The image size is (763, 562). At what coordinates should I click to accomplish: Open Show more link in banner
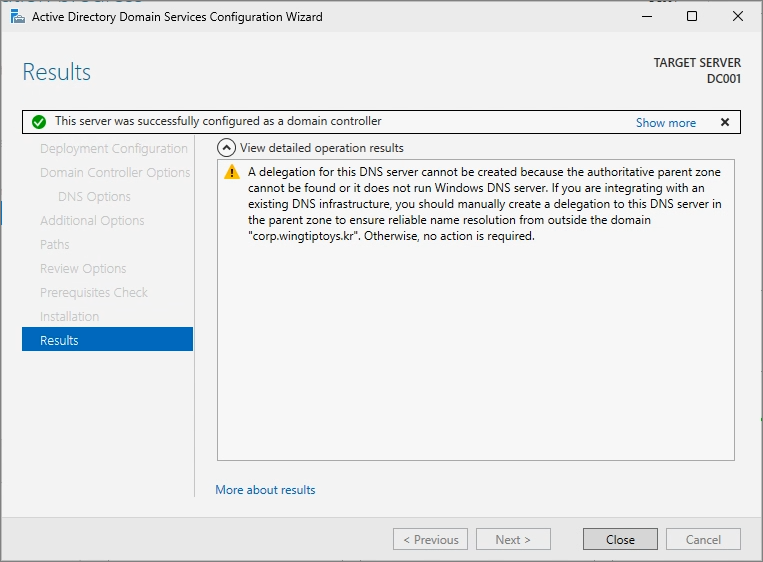pos(666,123)
